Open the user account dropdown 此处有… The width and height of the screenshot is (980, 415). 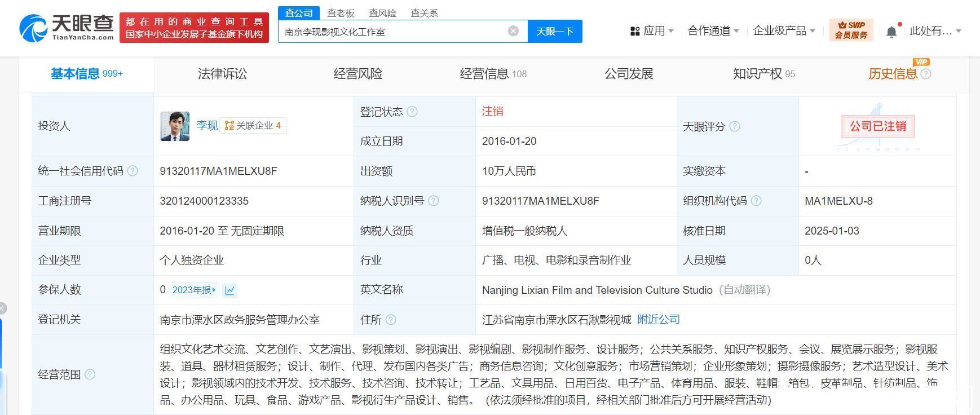935,31
